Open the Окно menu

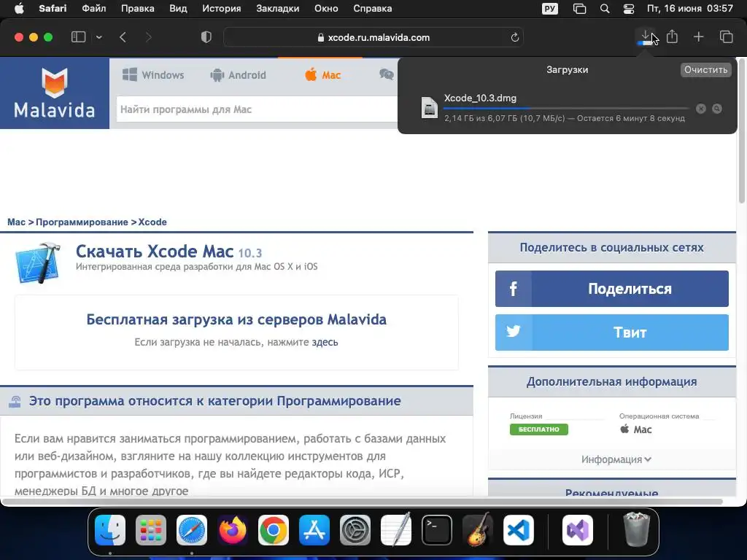[x=326, y=9]
